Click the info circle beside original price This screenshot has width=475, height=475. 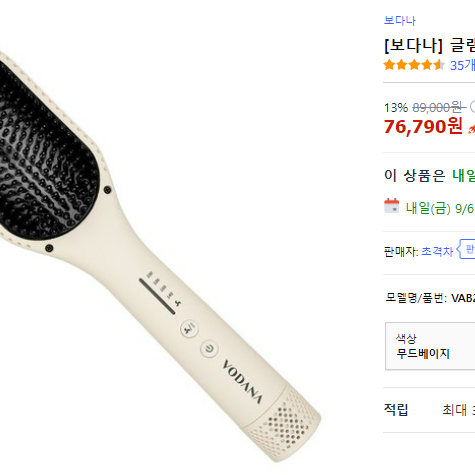[473, 107]
